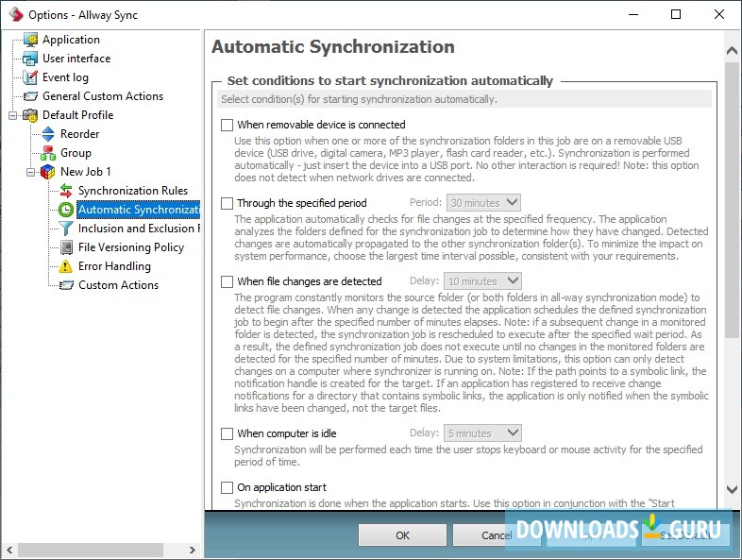Click the Group hierarchy icon

click(x=48, y=153)
